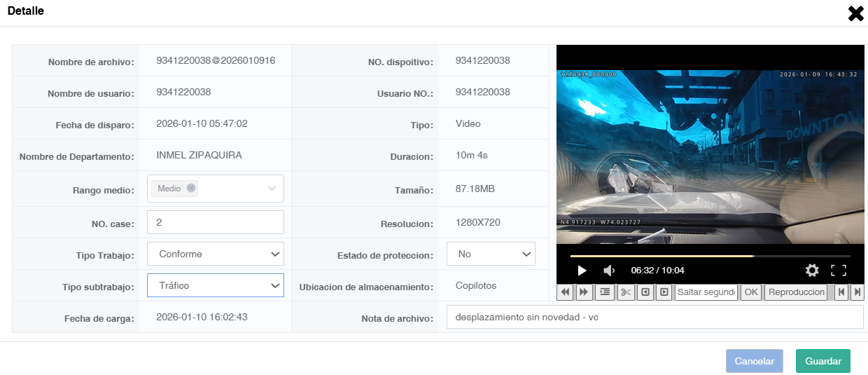Open the Tipo Trabajo dropdown

tap(216, 254)
